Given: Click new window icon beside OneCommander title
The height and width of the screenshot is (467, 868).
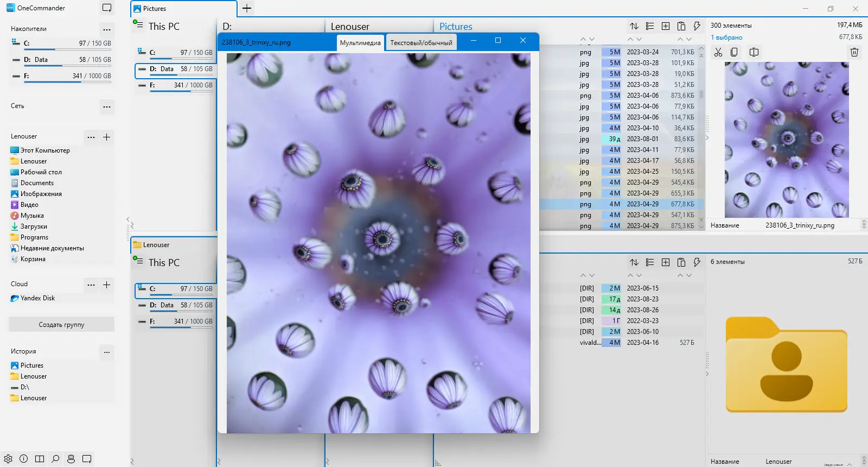Looking at the screenshot, I should tap(107, 8).
